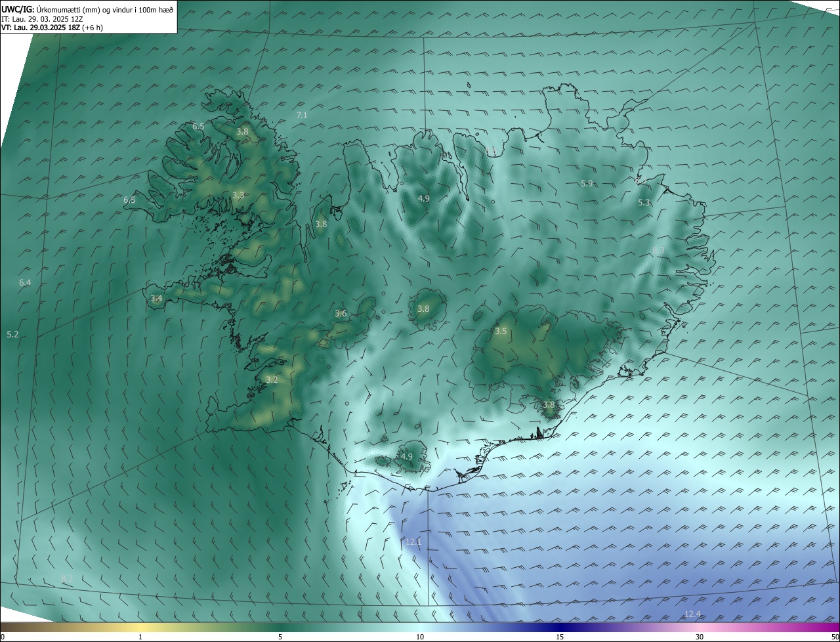
Task: Click the 3.2 value label
Action: coord(272,380)
